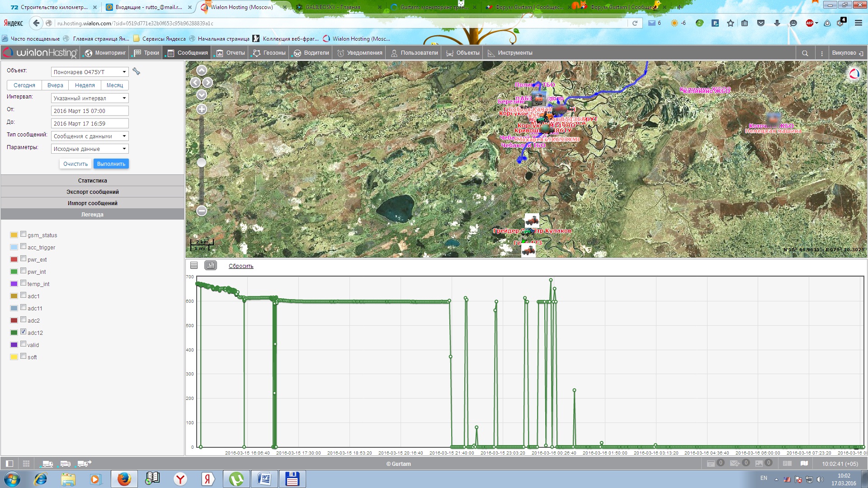
Task: Click the Сбросить link above chart
Action: [241, 266]
